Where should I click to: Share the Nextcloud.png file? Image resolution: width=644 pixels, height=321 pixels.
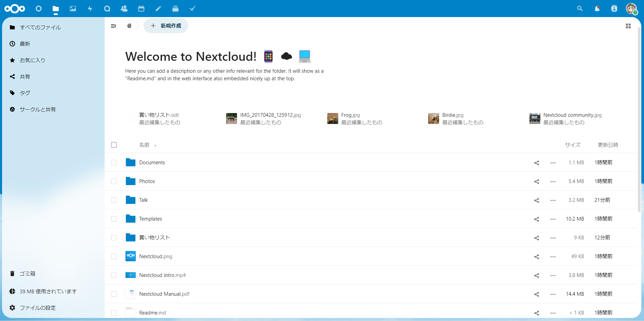point(537,257)
